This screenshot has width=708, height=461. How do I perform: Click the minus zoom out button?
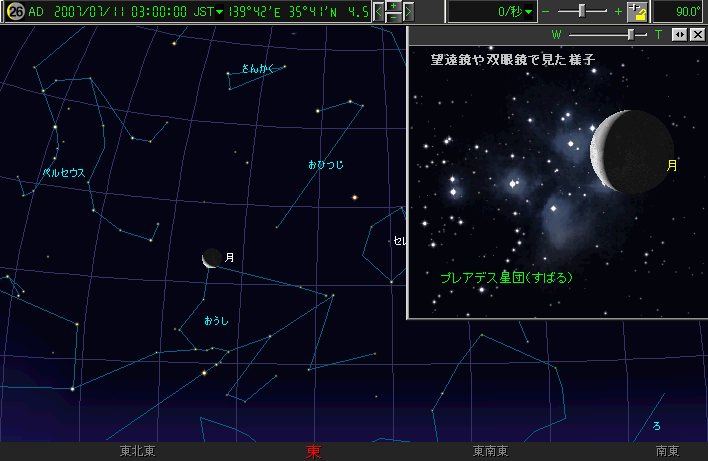coord(545,12)
